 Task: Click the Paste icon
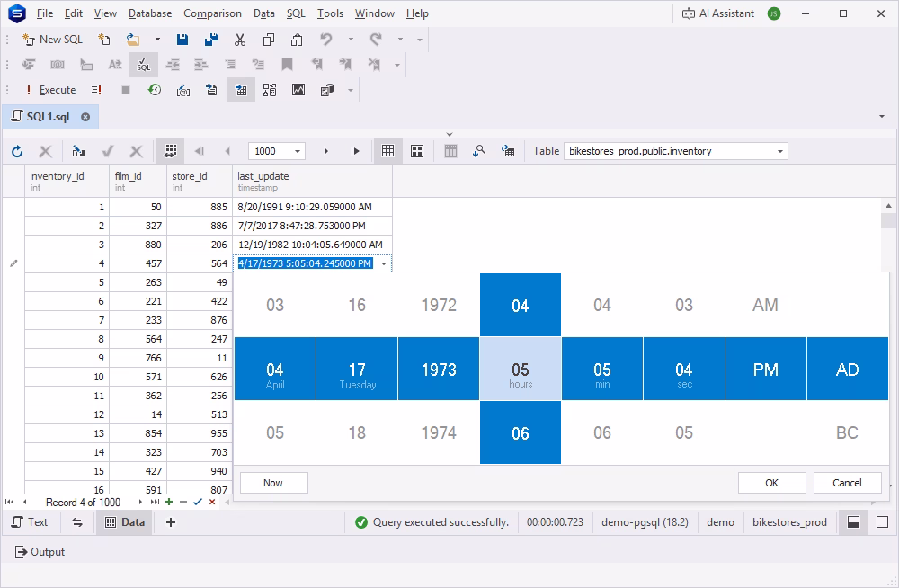(297, 40)
